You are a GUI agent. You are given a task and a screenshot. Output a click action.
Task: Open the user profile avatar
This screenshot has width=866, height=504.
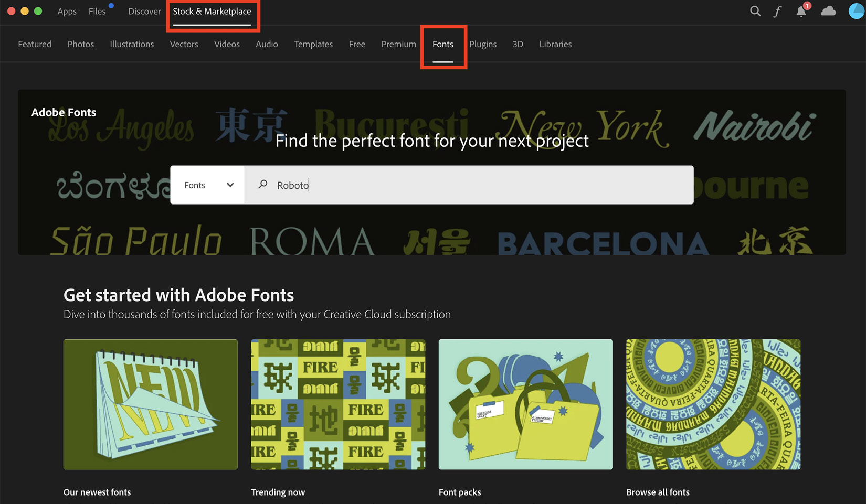[857, 11]
